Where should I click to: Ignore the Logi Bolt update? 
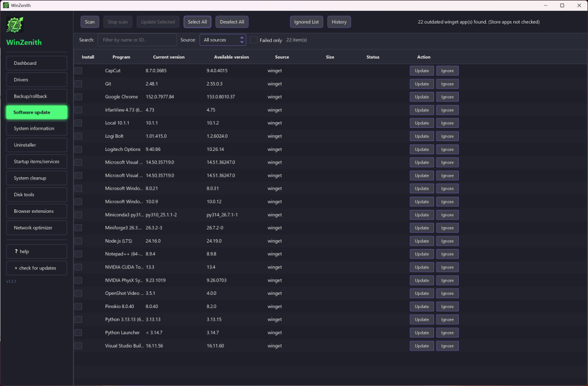pyautogui.click(x=447, y=137)
